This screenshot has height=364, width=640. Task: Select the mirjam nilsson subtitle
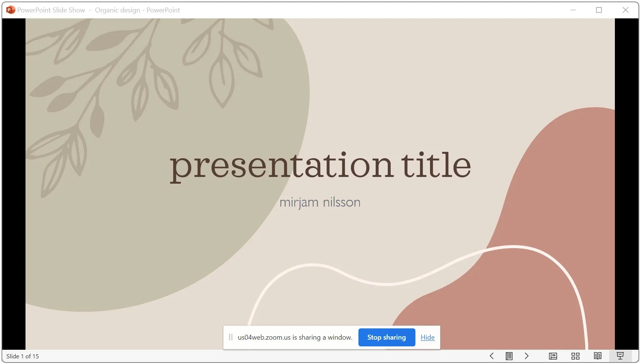tap(319, 202)
